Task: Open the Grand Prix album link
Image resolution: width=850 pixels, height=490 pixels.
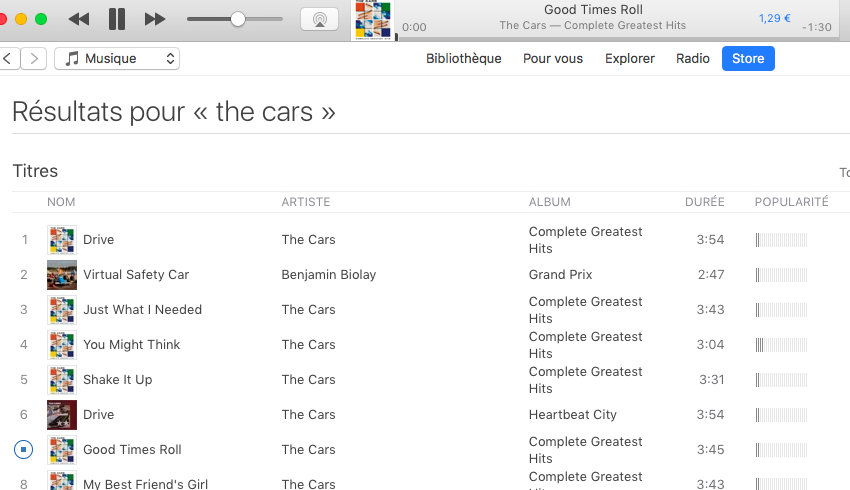Action: [x=561, y=275]
